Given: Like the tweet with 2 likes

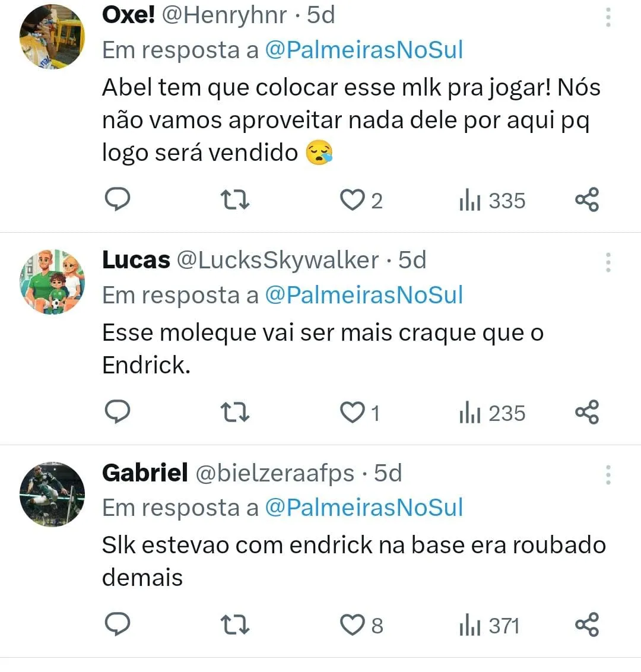Looking at the screenshot, I should point(361,200).
